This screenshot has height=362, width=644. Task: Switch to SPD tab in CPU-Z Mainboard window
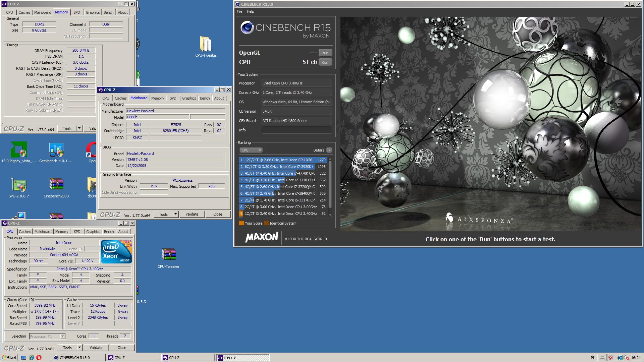(x=173, y=98)
